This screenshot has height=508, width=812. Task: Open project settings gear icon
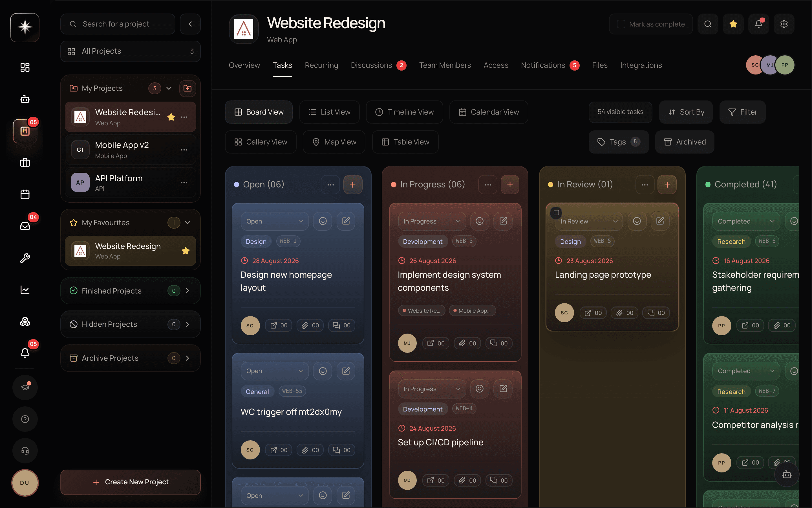pos(784,24)
